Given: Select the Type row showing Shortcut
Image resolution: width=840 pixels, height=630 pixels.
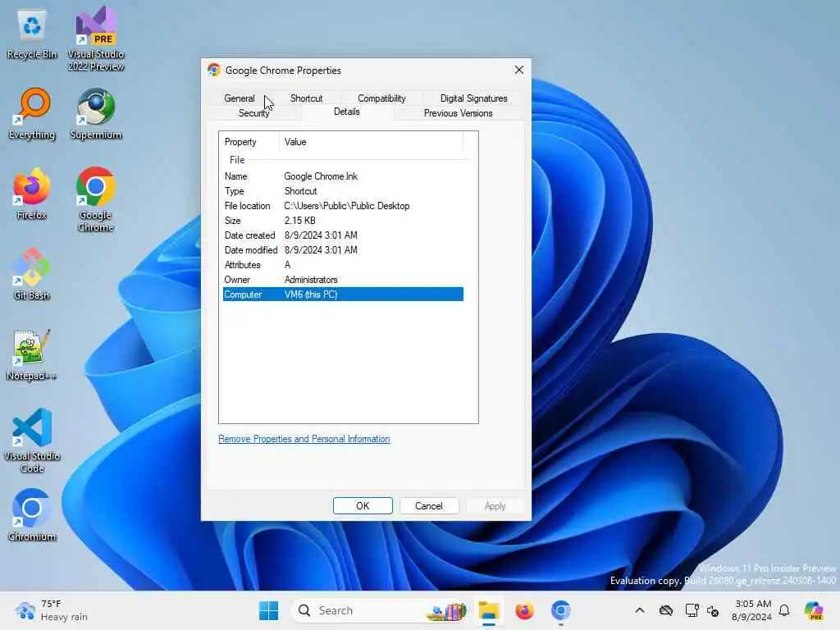Looking at the screenshot, I should tap(343, 191).
